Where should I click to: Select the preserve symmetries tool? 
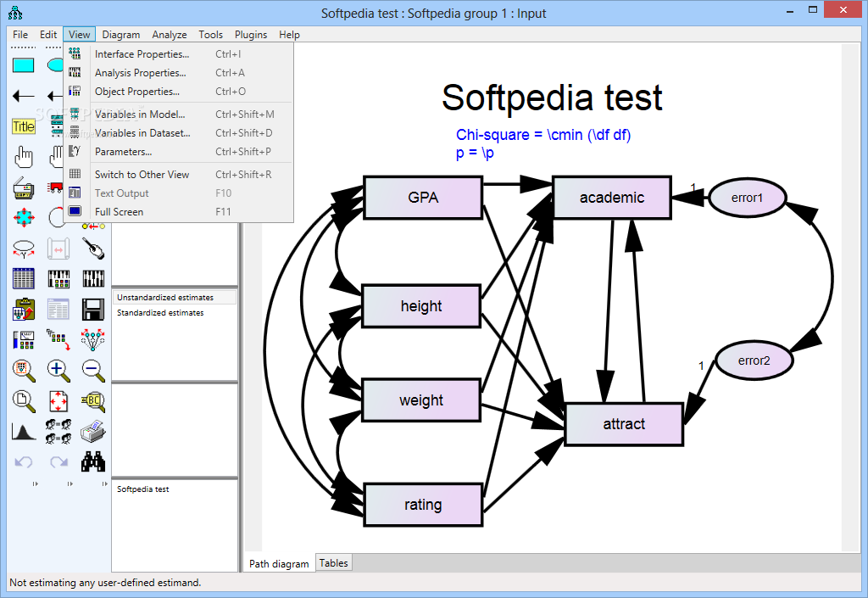coord(93,340)
